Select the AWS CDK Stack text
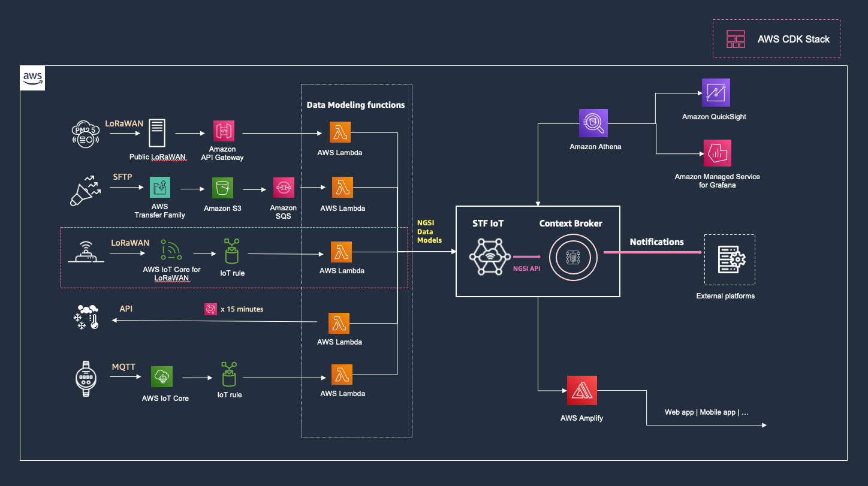This screenshot has height=486, width=868. [794, 39]
